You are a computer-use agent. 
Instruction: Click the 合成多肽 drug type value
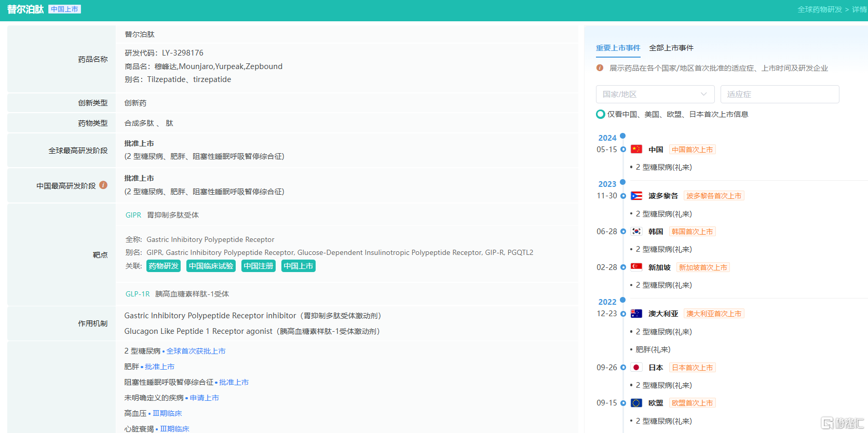click(139, 123)
